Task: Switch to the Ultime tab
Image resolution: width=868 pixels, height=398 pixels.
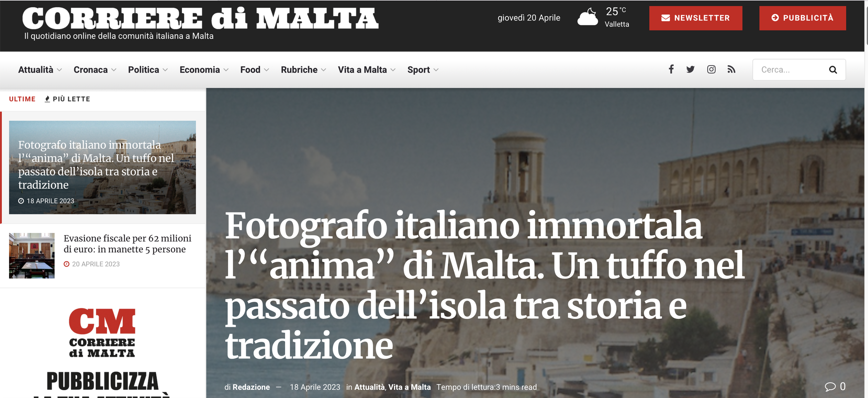Action: (22, 99)
